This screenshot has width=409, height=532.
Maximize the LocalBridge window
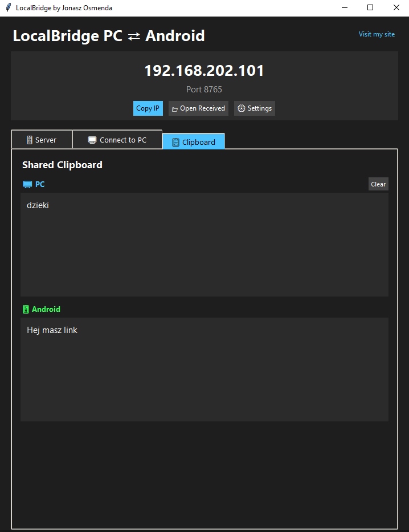[x=370, y=7]
